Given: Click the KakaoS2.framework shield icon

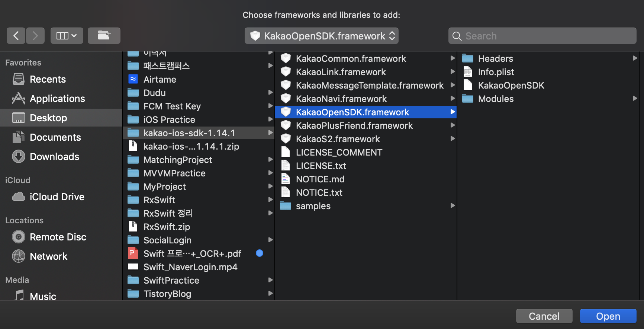Looking at the screenshot, I should pyautogui.click(x=286, y=138).
